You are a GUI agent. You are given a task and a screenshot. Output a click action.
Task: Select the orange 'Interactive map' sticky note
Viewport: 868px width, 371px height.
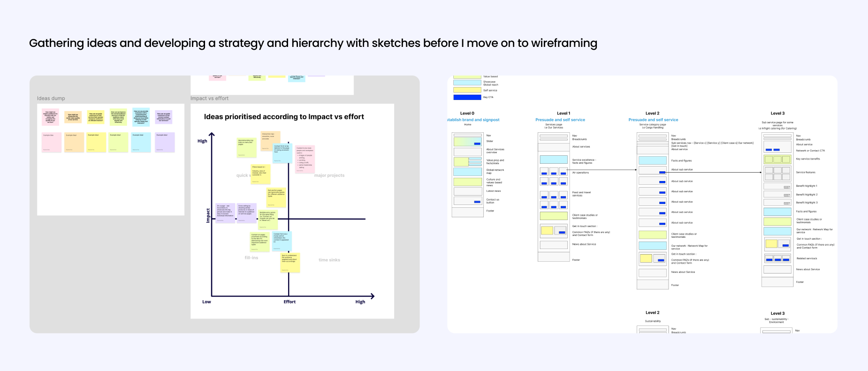[270, 141]
